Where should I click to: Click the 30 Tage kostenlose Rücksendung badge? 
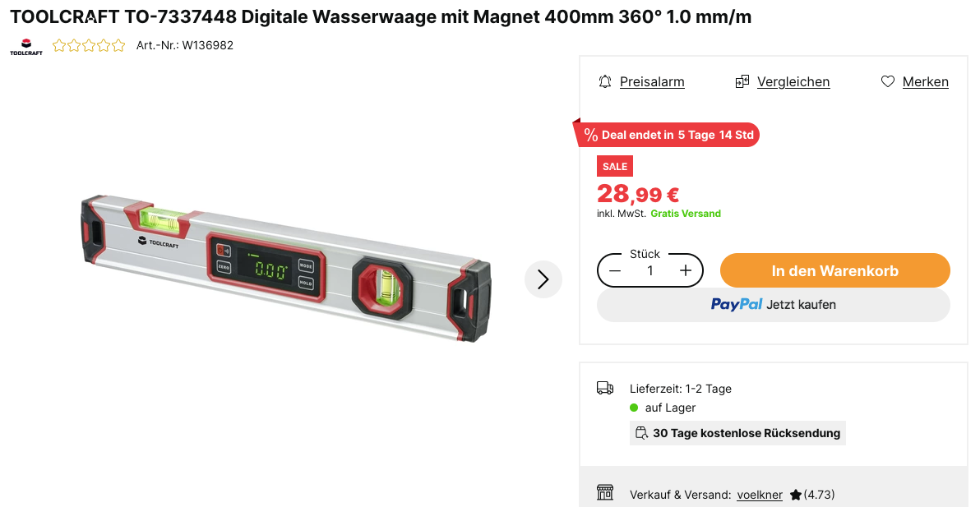[x=737, y=433]
